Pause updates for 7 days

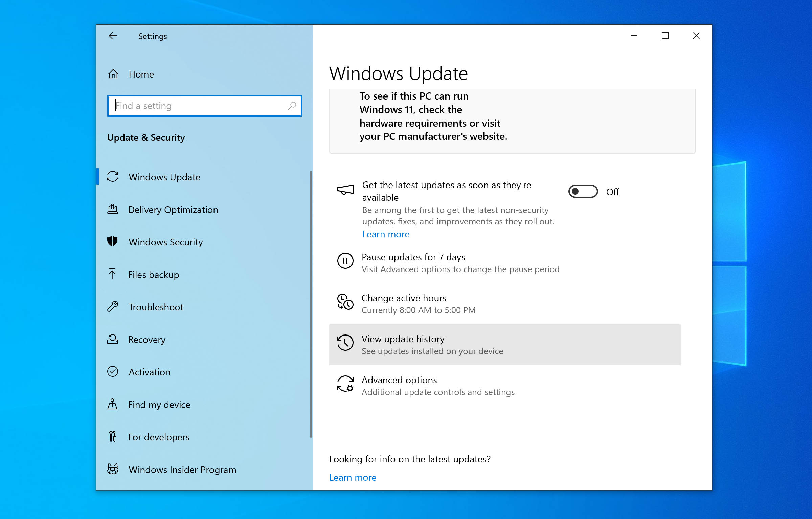click(x=505, y=263)
